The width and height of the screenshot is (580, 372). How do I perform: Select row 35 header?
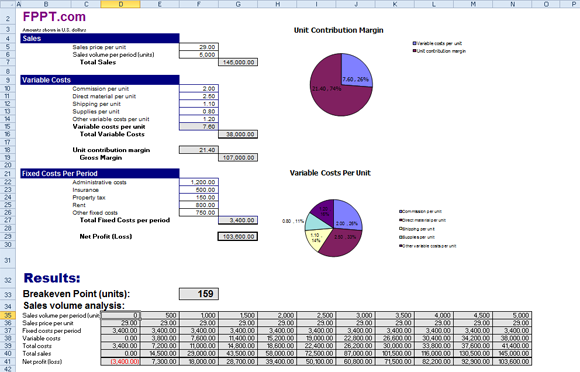click(x=7, y=315)
